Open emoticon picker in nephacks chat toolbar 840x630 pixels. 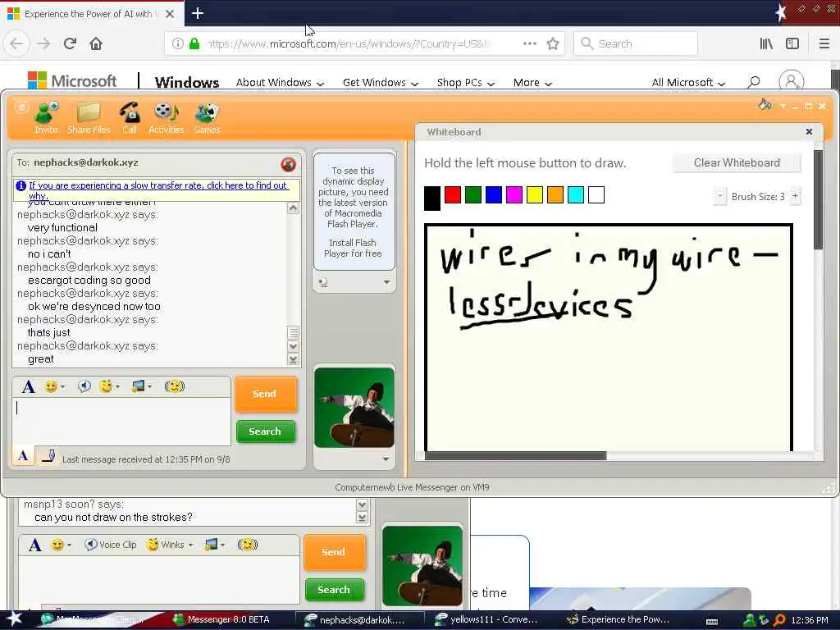pyautogui.click(x=55, y=386)
